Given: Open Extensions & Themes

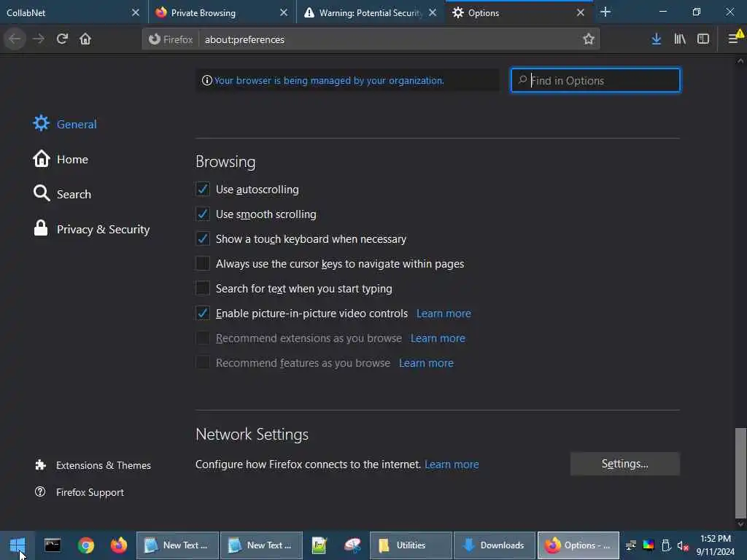Looking at the screenshot, I should click(93, 465).
